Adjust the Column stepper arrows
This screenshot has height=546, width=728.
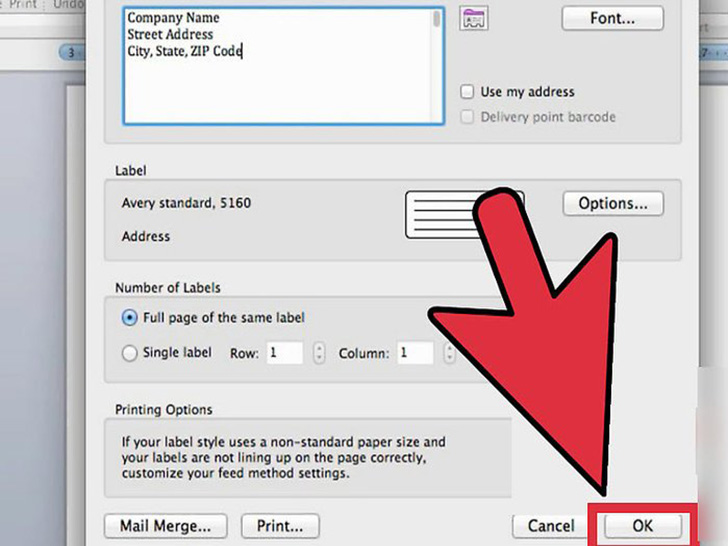coord(449,353)
